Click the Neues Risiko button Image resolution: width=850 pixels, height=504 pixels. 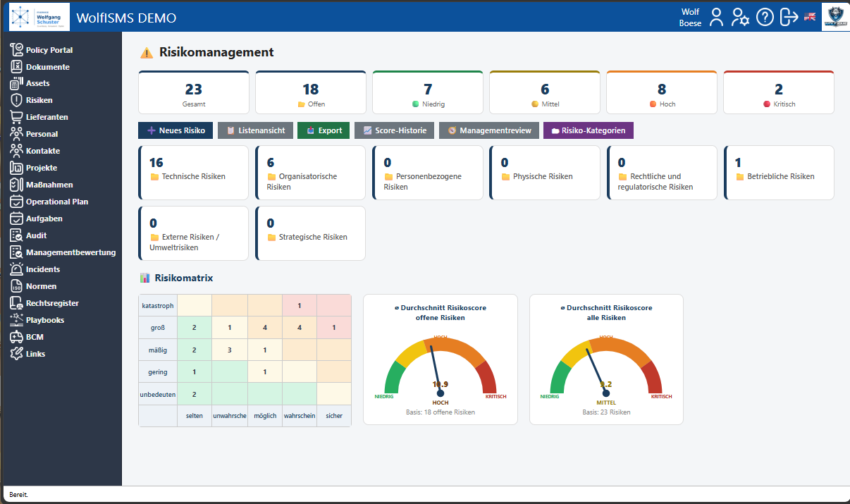pyautogui.click(x=175, y=130)
